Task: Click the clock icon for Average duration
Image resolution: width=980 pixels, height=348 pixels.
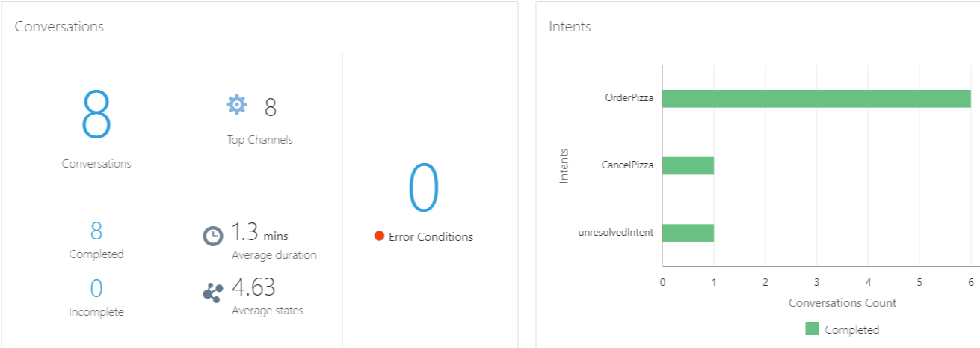Action: (x=213, y=236)
